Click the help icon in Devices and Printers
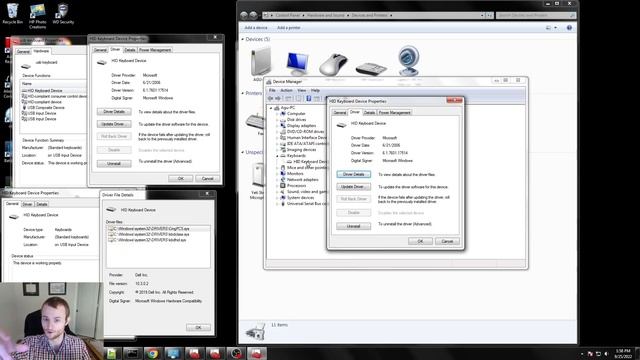Screen dimensions: 640x360 569,28
